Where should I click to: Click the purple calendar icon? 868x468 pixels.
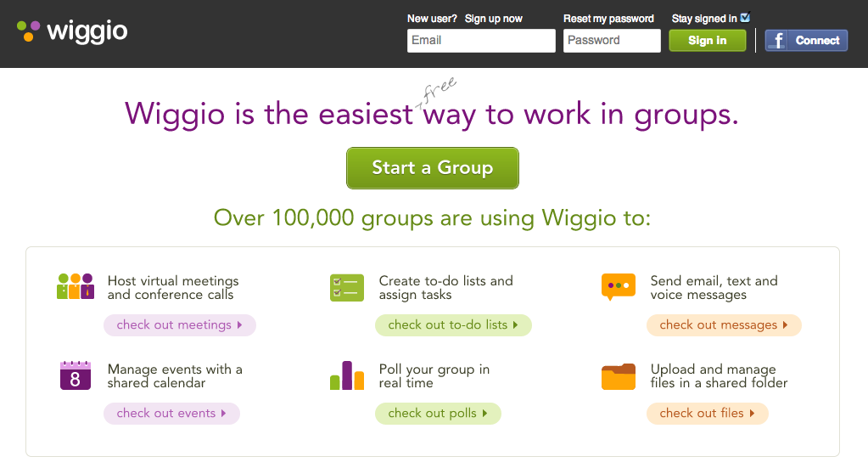(76, 375)
